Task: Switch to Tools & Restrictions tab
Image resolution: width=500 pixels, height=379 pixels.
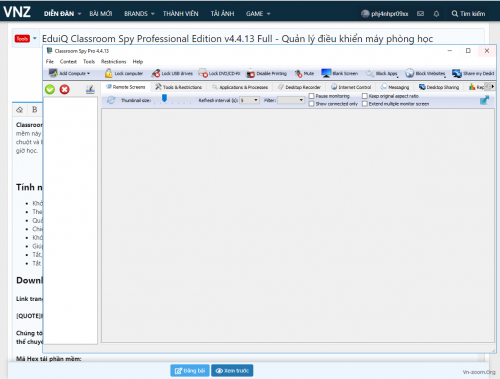Action: pyautogui.click(x=179, y=87)
